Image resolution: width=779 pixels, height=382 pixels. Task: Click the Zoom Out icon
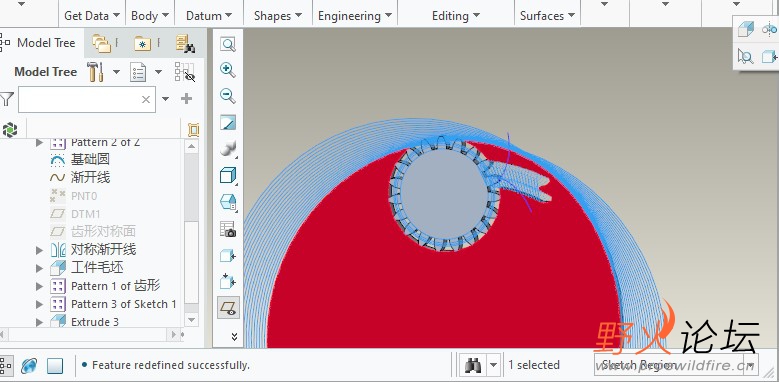(228, 96)
